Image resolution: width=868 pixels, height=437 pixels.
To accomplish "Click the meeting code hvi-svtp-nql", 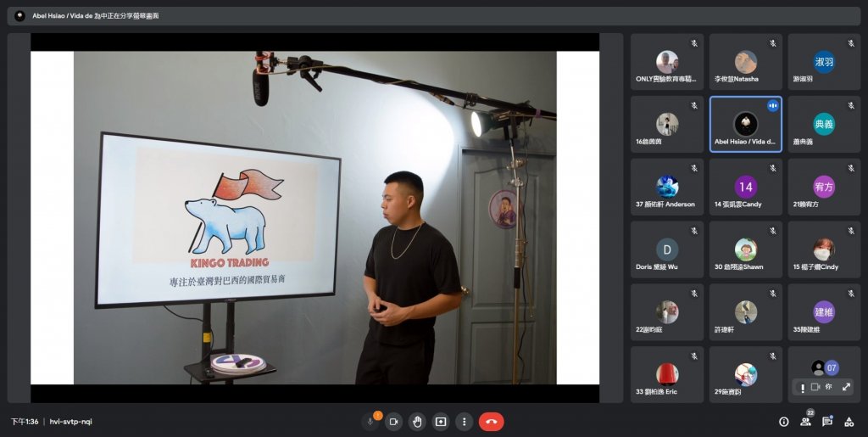I will tap(71, 422).
